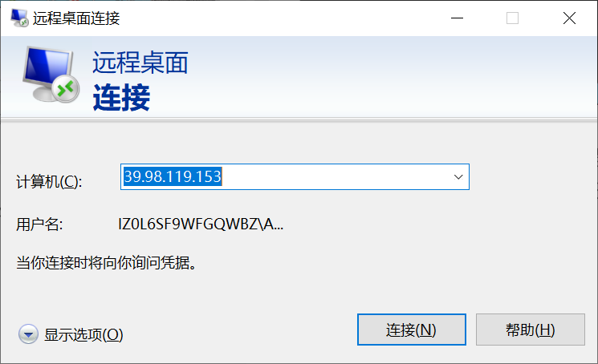Close the Remote Desktop Connection dialog
598x364 pixels.
pos(569,18)
